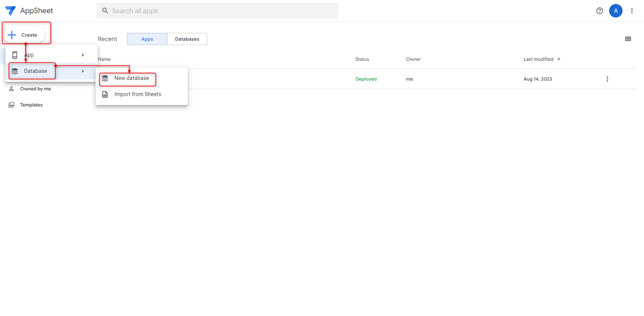Expand the App submenu arrow
The image size is (644, 316).
[83, 55]
